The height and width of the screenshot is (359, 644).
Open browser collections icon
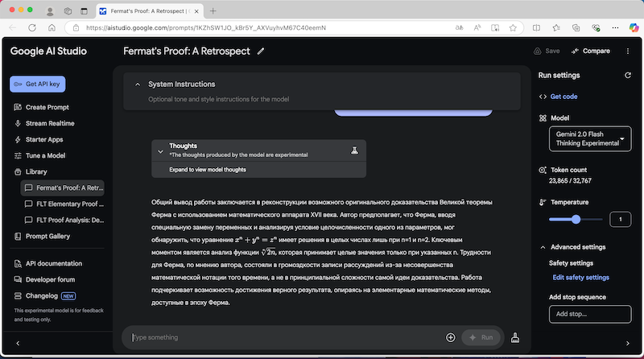pyautogui.click(x=576, y=27)
